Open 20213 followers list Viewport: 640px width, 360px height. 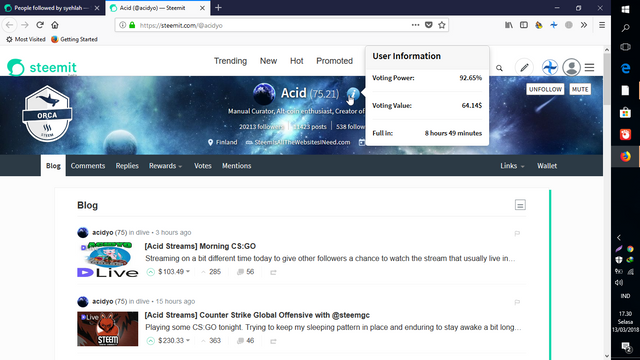[x=261, y=127]
